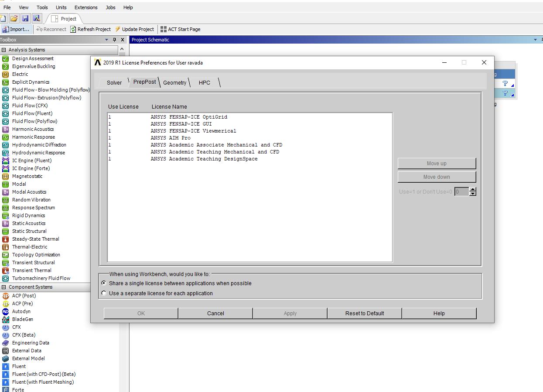
Task: Select Transient Thermal icon
Action: (x=5, y=270)
